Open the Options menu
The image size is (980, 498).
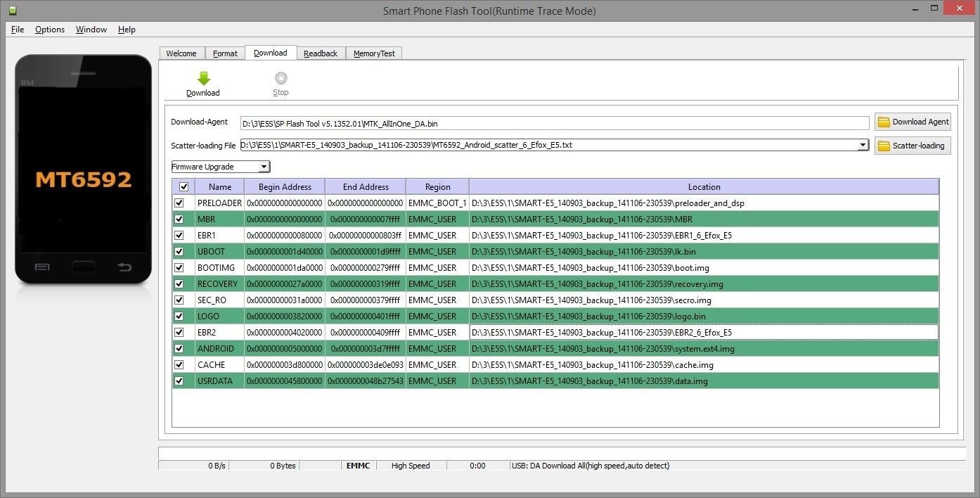pyautogui.click(x=50, y=30)
